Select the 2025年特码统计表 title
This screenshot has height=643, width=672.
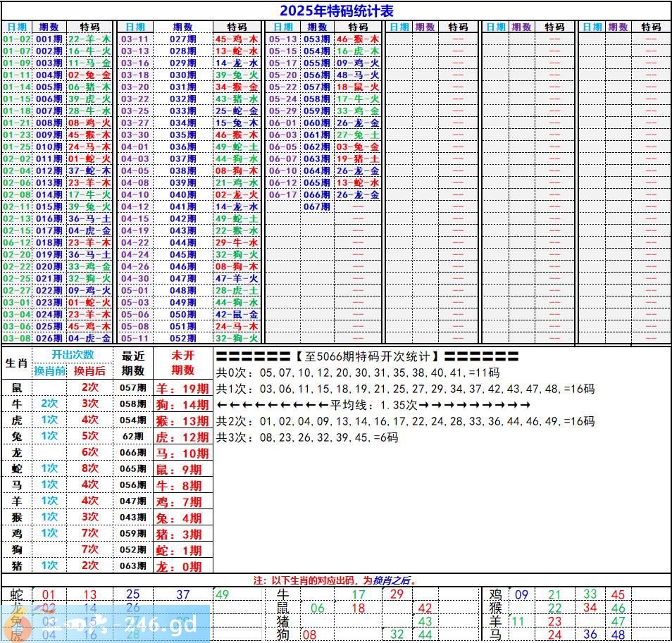(336, 11)
